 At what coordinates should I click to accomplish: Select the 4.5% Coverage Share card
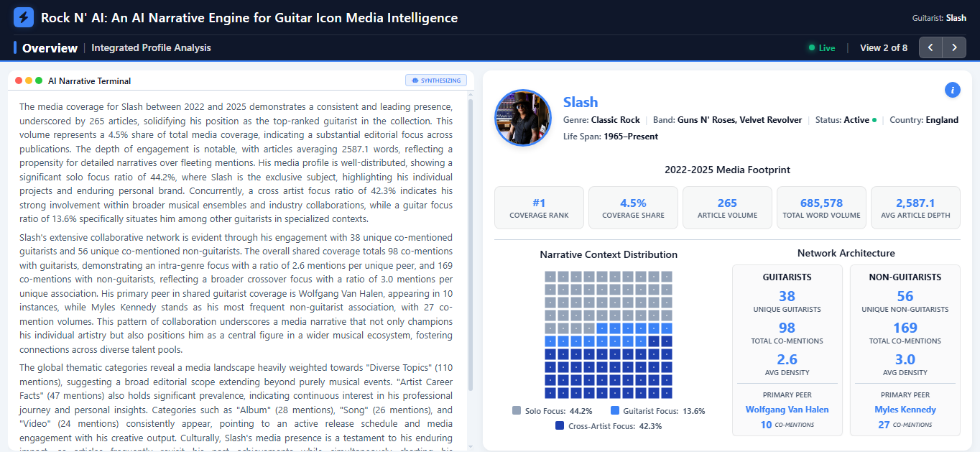(x=633, y=208)
